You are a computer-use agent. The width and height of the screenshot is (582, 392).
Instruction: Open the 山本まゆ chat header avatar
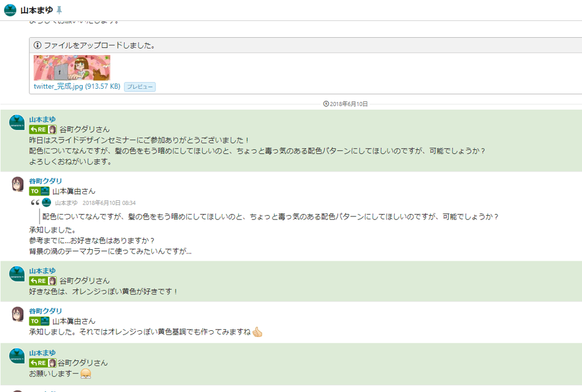click(10, 10)
